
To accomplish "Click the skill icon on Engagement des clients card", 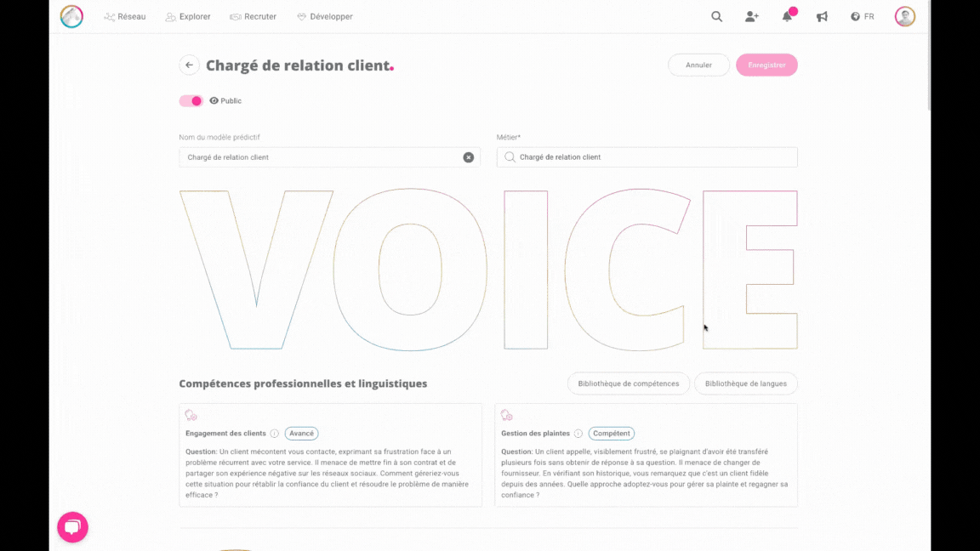I will click(x=191, y=414).
